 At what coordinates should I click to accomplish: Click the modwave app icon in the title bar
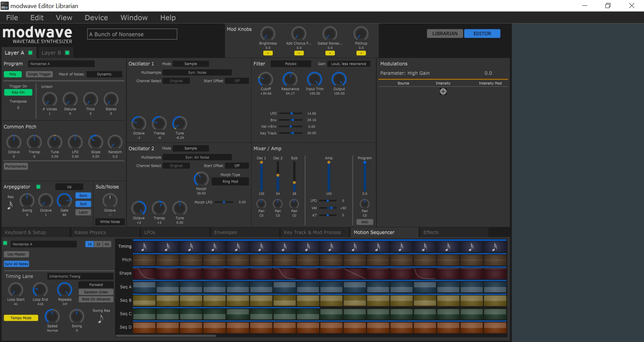click(x=5, y=5)
